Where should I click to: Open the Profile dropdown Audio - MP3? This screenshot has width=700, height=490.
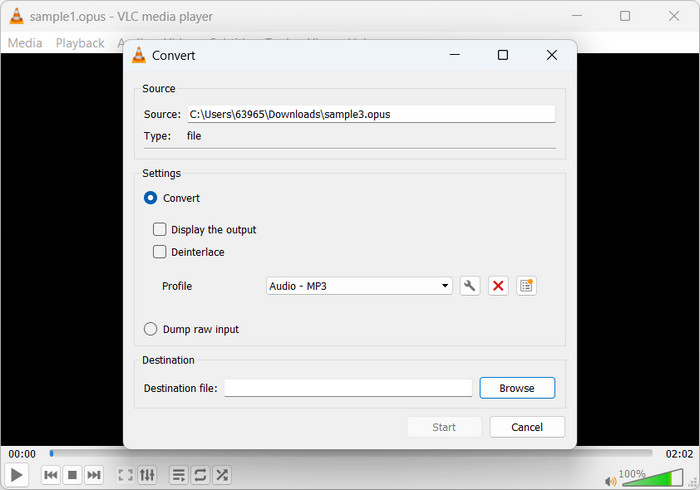coord(359,286)
